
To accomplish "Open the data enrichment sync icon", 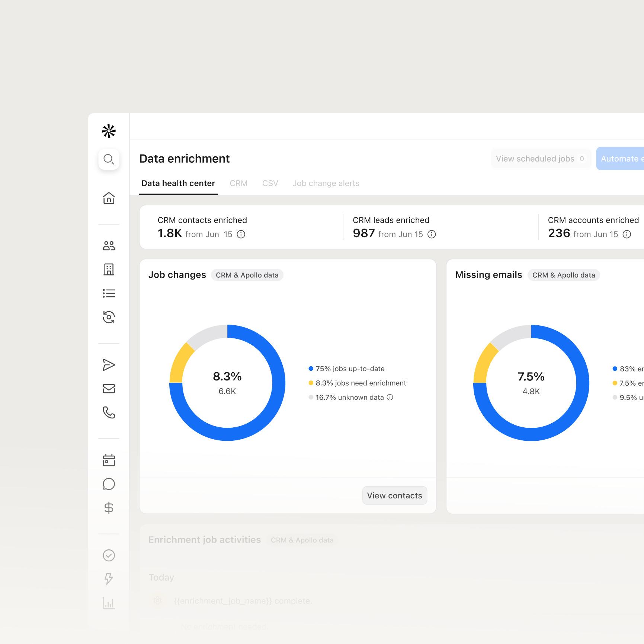I will click(109, 317).
